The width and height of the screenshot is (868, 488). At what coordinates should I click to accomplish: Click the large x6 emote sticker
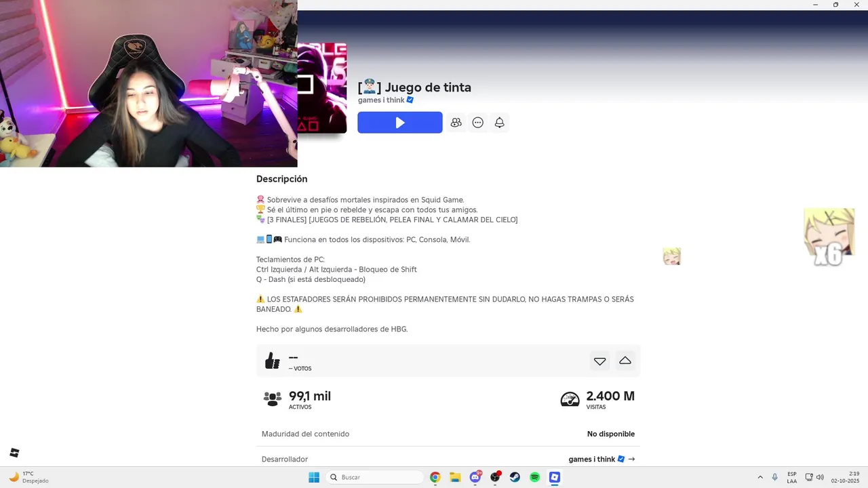(829, 237)
